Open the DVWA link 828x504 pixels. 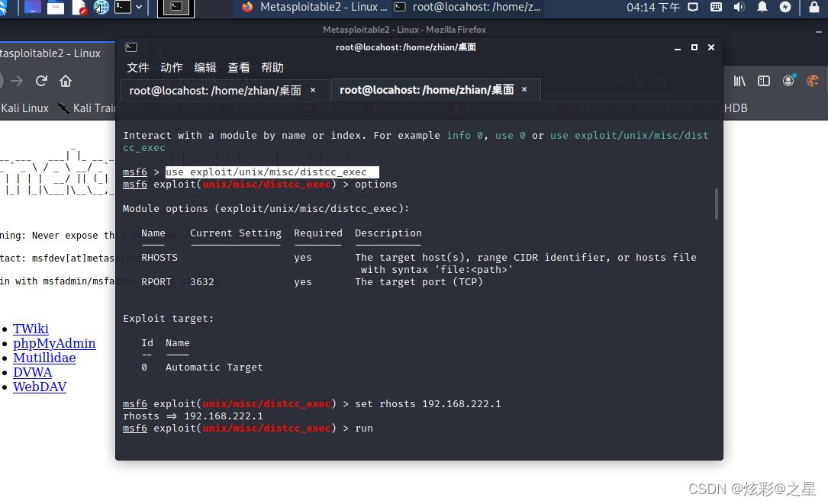coord(33,373)
